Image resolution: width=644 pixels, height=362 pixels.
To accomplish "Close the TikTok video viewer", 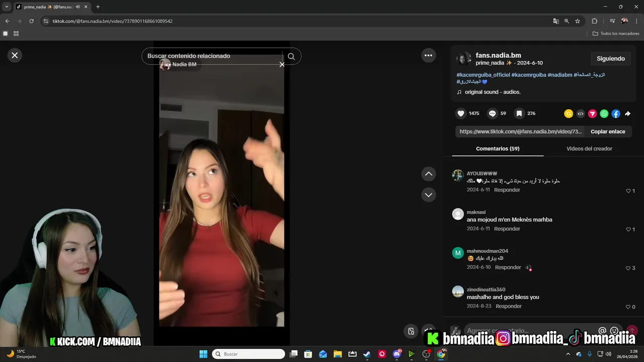I will [15, 55].
